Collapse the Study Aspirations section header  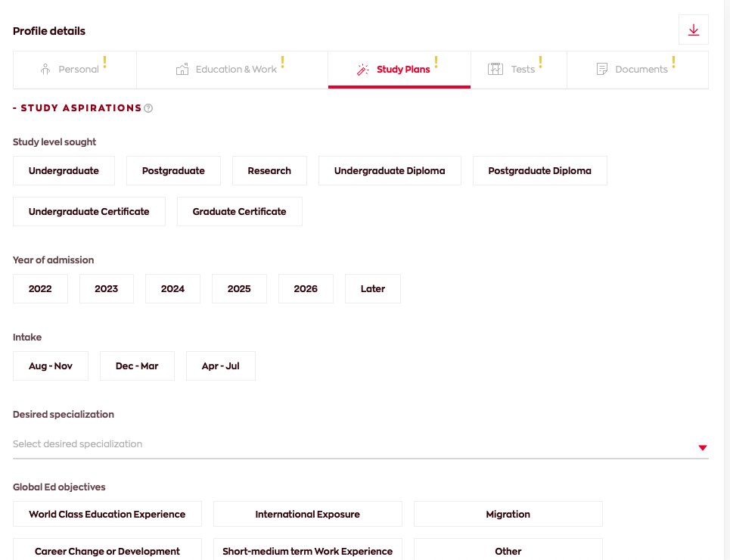77,108
